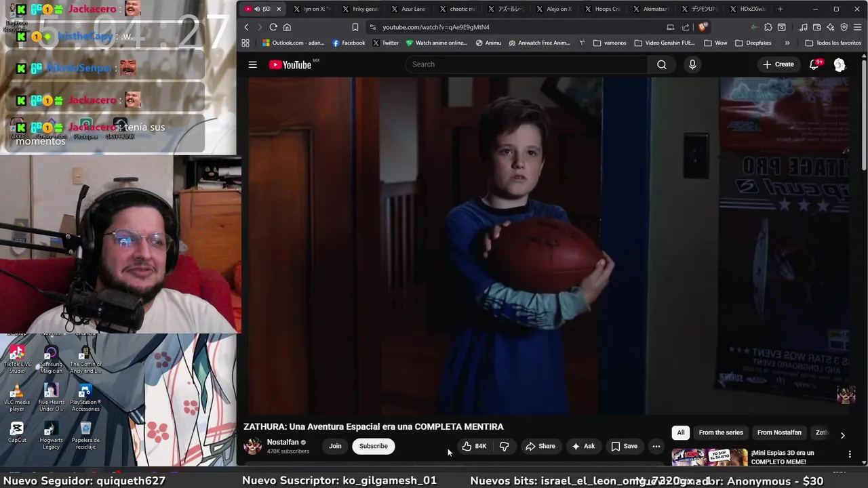
Task: Open TikTok LIVE Studio desktop shortcut
Action: click(17, 359)
